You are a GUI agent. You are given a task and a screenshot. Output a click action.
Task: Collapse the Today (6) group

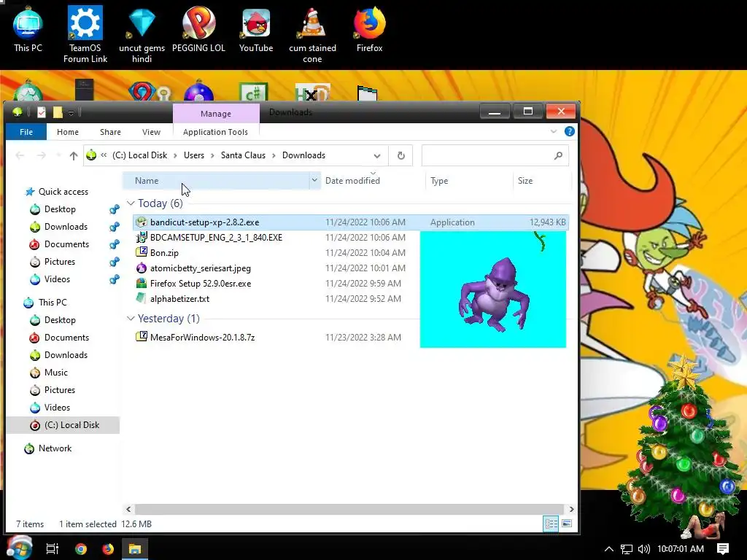pos(131,203)
